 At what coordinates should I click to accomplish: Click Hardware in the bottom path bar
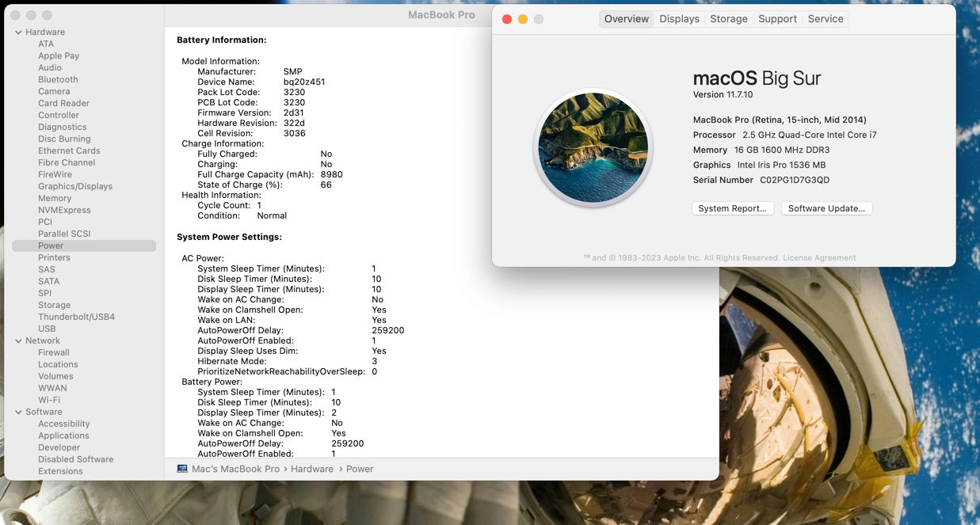[311, 469]
